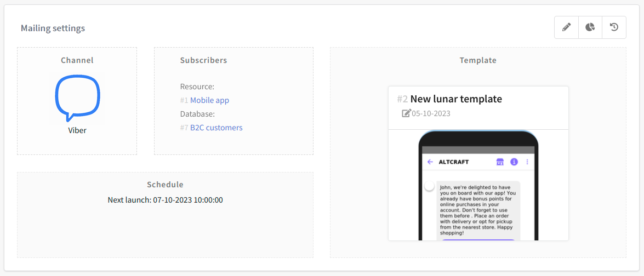This screenshot has width=644, height=276.
Task: Open the Mobile app resource link
Action: (x=209, y=100)
